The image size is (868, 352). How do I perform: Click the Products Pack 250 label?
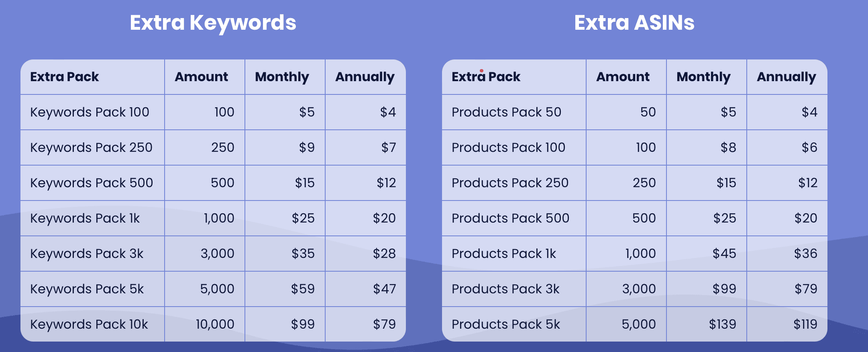click(510, 183)
